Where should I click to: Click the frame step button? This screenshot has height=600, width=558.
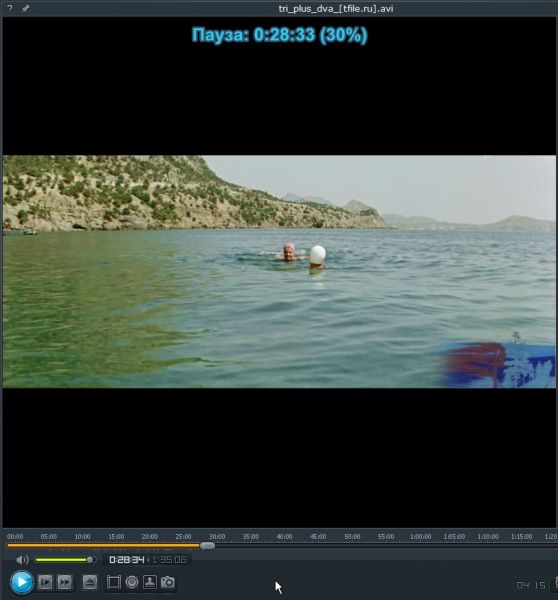click(46, 582)
